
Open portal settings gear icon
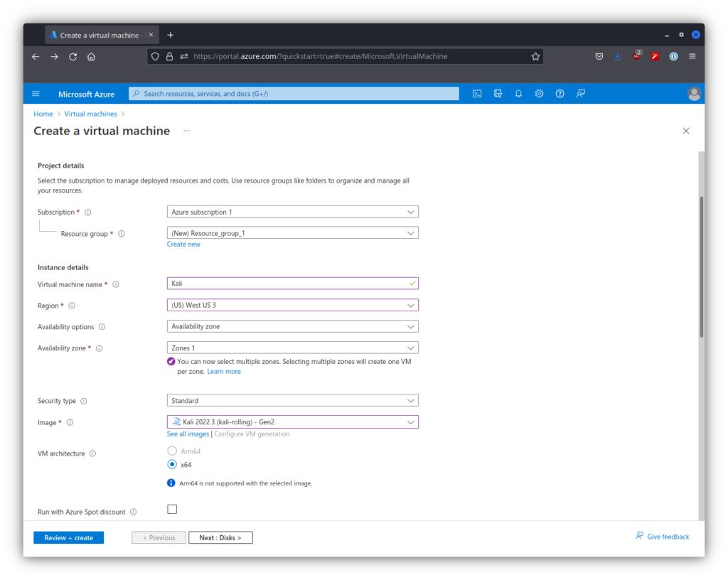click(x=539, y=94)
